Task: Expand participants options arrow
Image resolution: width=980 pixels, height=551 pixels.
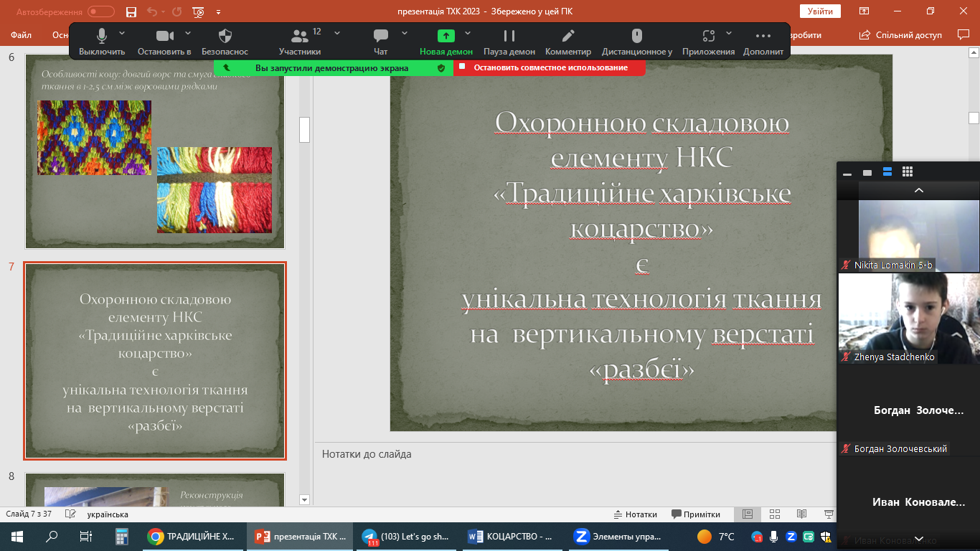Action: pos(337,33)
